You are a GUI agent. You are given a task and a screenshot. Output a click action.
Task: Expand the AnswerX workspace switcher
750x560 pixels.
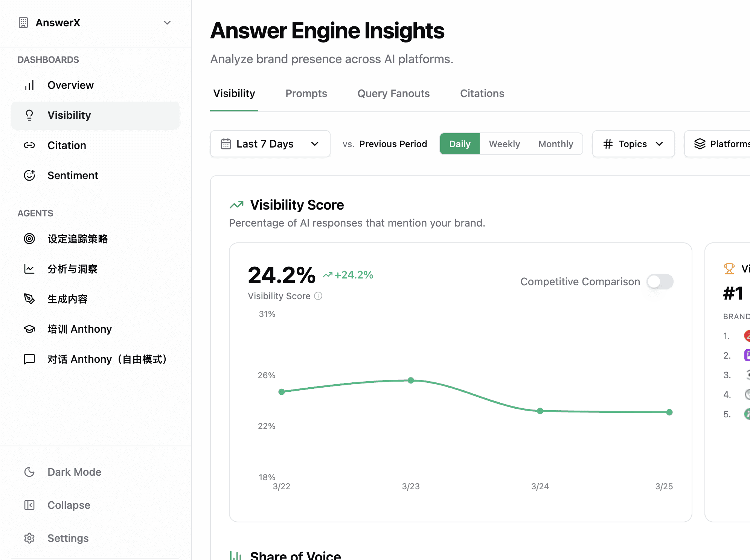point(167,23)
